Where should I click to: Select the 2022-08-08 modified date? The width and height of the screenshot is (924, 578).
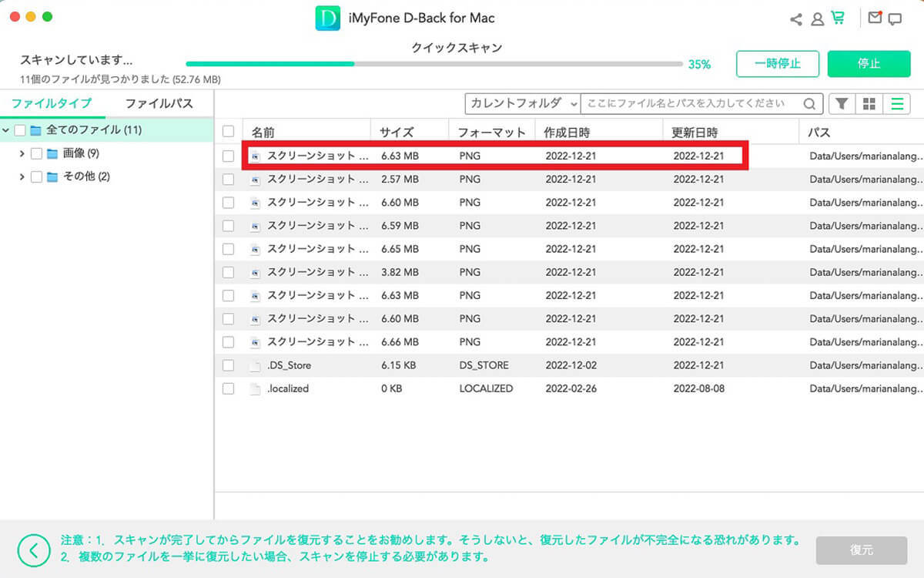[x=698, y=388]
